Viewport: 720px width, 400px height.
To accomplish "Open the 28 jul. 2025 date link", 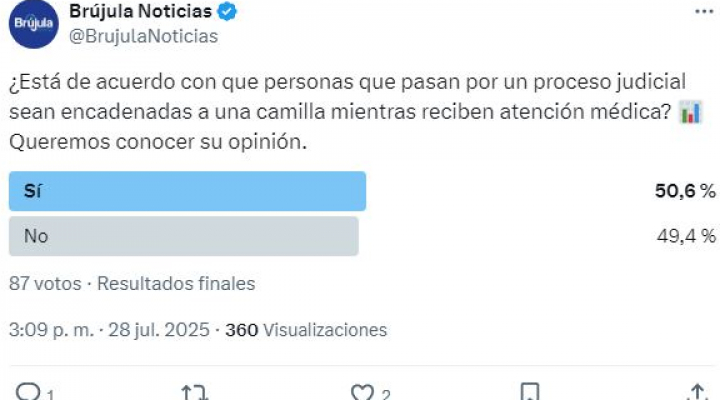I will click(159, 330).
